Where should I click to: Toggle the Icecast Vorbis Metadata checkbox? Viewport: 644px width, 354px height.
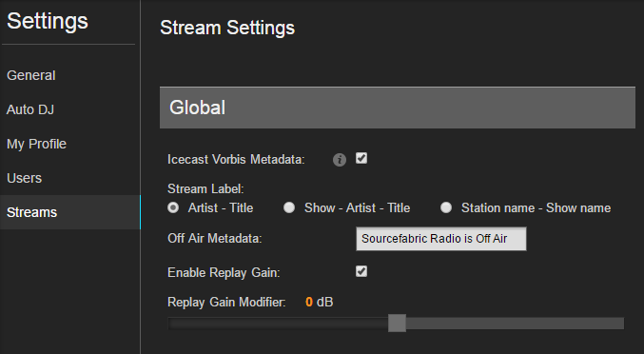tap(361, 158)
